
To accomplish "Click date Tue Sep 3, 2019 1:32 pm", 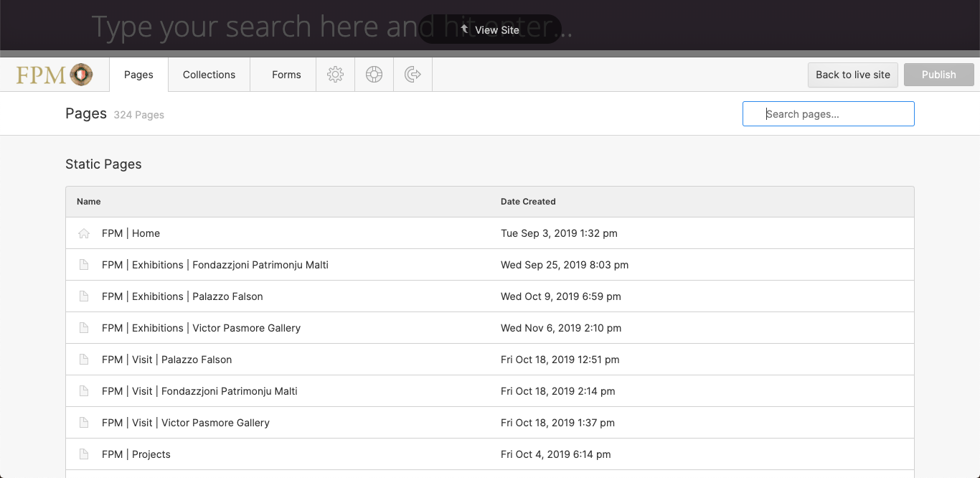I will click(x=559, y=233).
